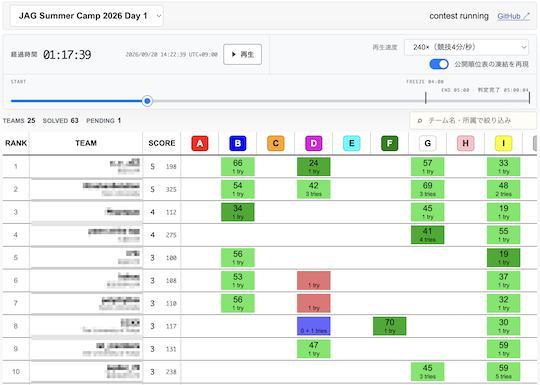Click rank 10 team's problem I cell 59
The height and width of the screenshot is (385, 540).
tap(503, 372)
